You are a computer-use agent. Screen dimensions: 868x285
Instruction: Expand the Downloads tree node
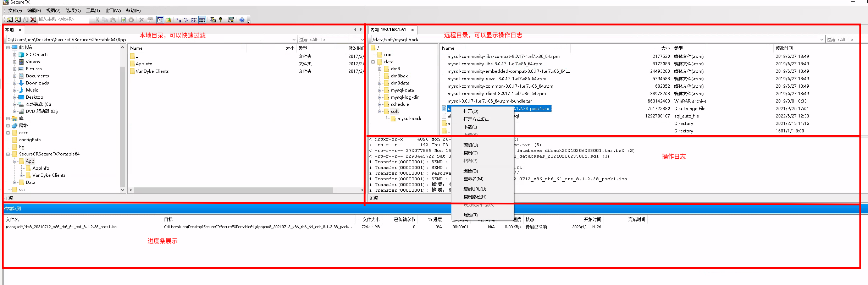pos(15,83)
